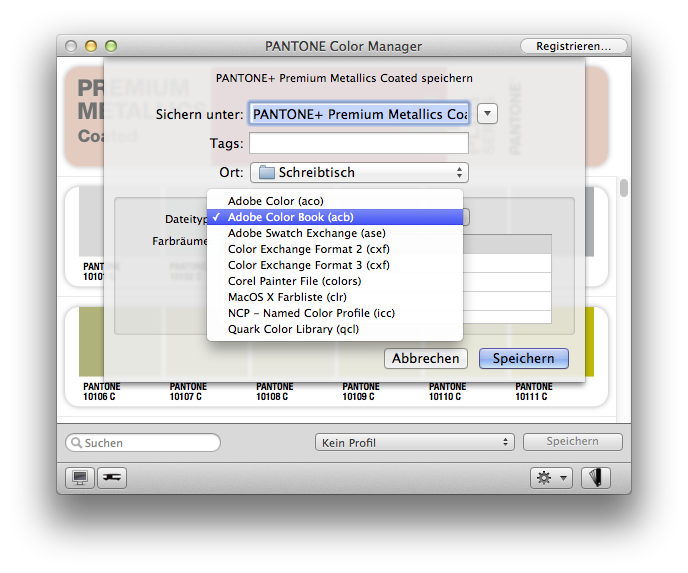Viewport: 688px width, 573px height.
Task: Choose Adobe Color Book (acb) format
Action: 335,217
